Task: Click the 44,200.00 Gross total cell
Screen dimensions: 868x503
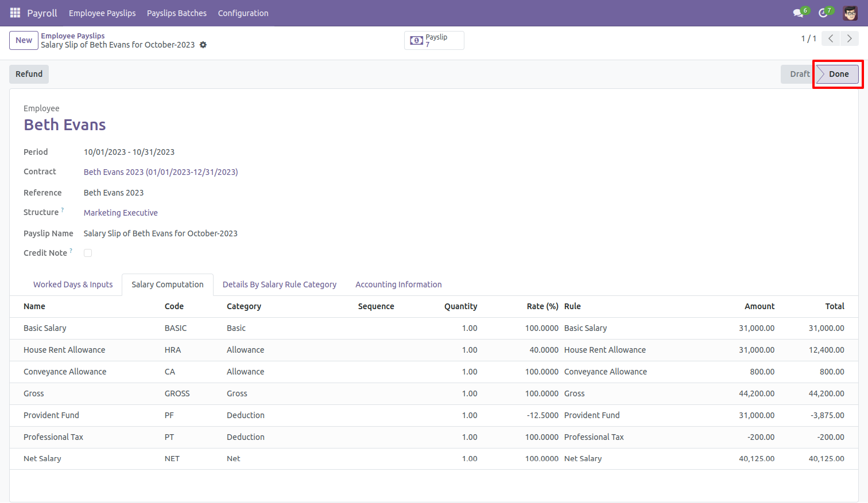Action: (x=827, y=393)
